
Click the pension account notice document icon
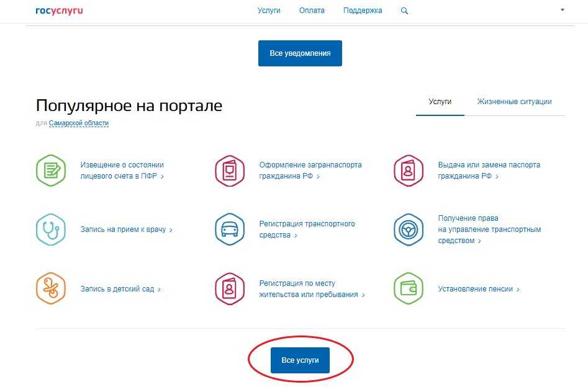pyautogui.click(x=51, y=170)
